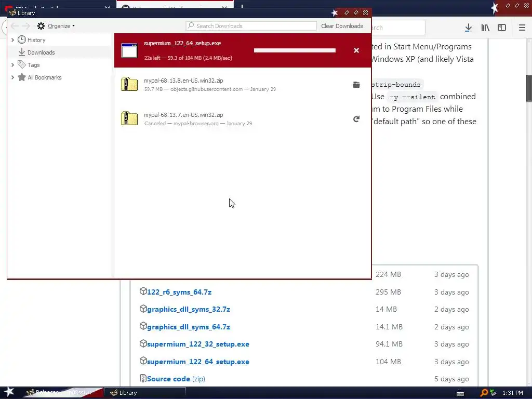Retry the canceled mypal-68.13.7 download
This screenshot has width=532, height=399.
click(356, 119)
